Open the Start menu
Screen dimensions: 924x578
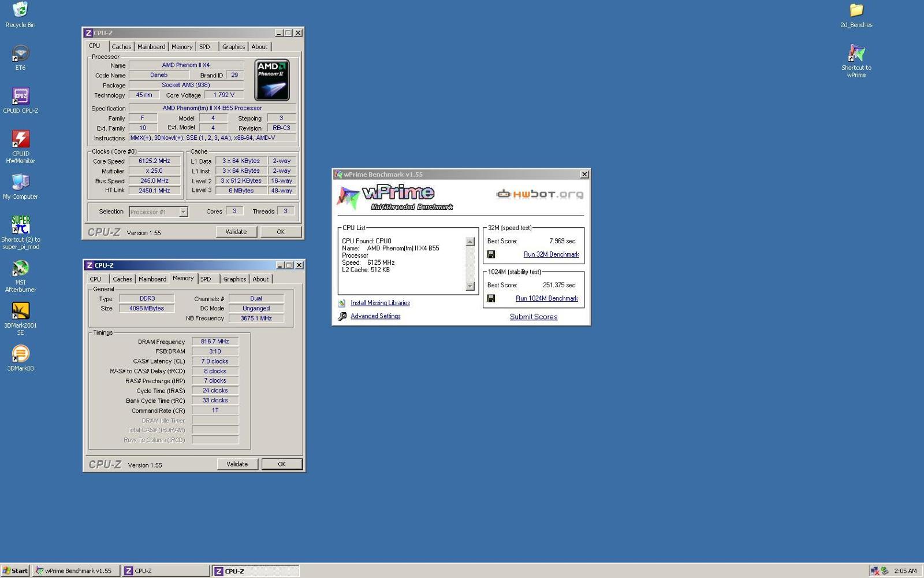coord(15,570)
